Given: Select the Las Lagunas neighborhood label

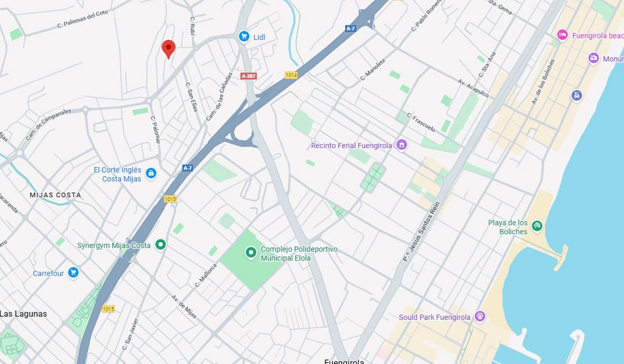Looking at the screenshot, I should pos(23,313).
